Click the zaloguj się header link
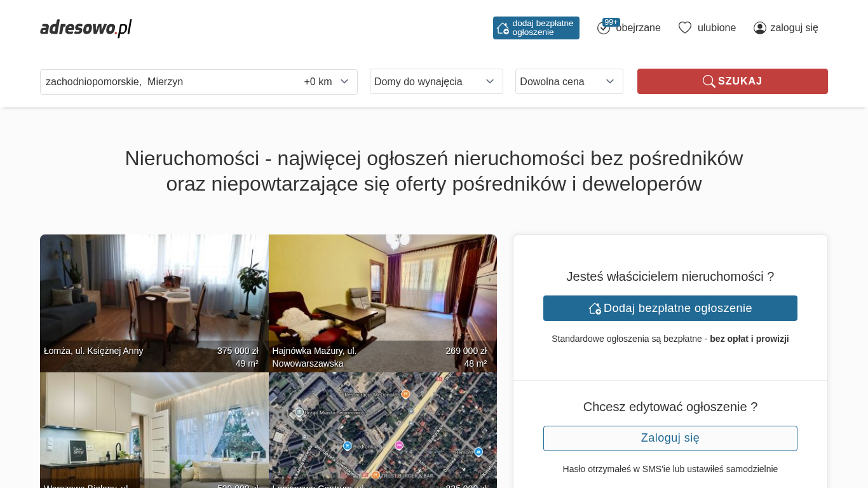Screen dimensions: 868x488 click(794, 28)
